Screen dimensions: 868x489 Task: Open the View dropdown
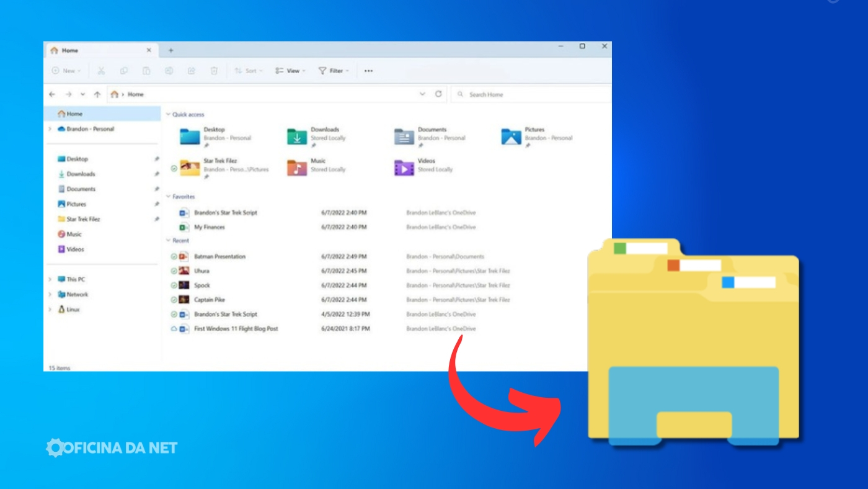(291, 70)
